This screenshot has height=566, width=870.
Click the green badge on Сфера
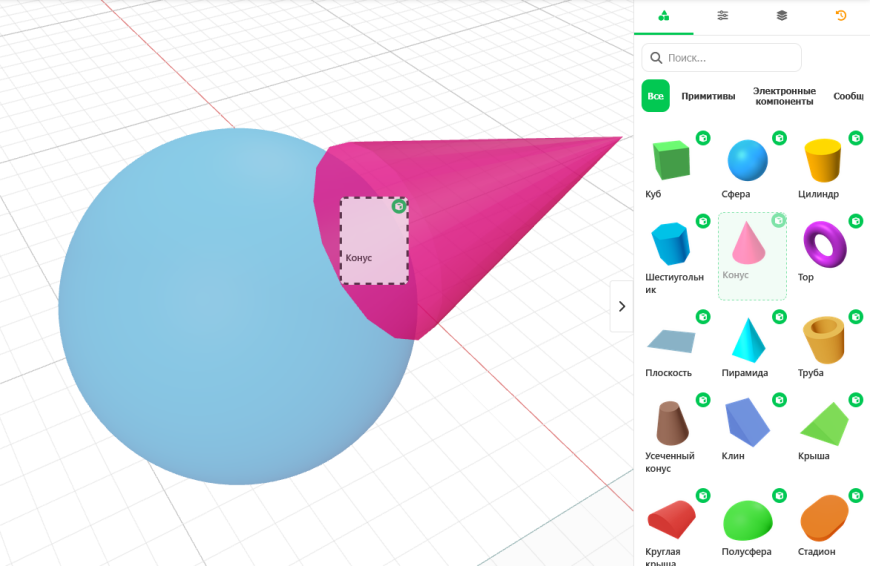(780, 138)
